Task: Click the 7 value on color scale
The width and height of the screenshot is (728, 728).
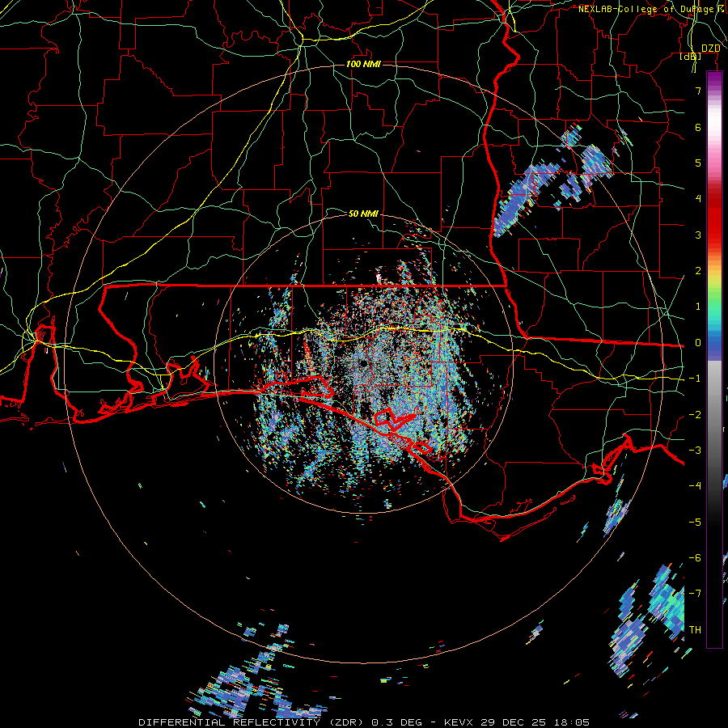Action: pos(698,91)
